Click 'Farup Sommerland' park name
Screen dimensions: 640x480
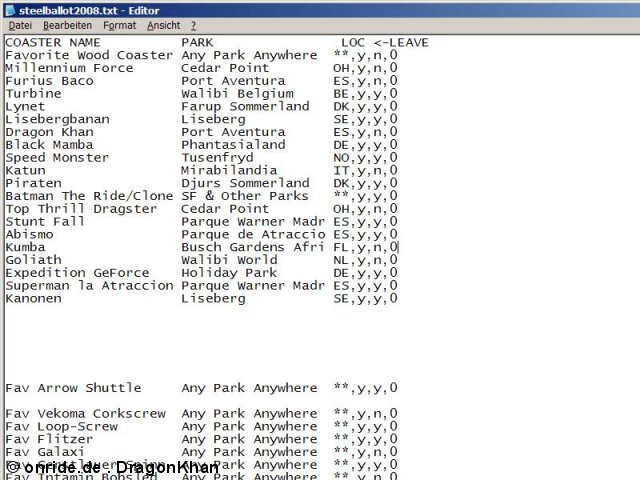pyautogui.click(x=245, y=107)
